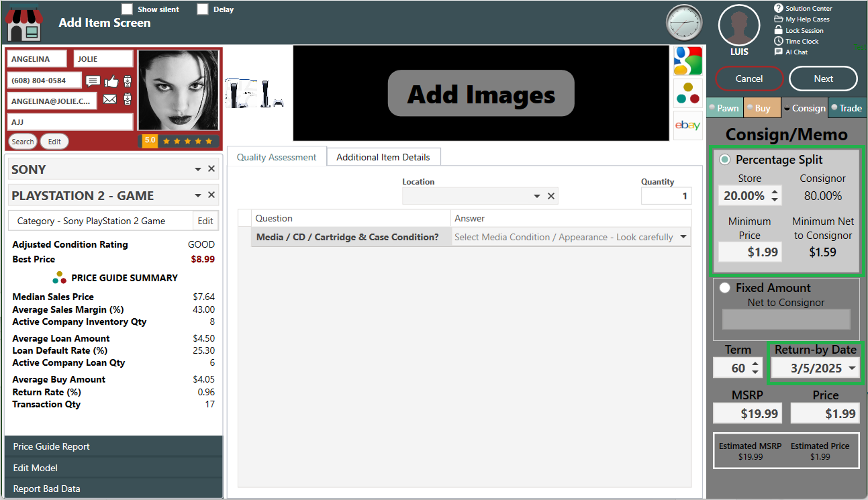Image resolution: width=868 pixels, height=500 pixels.
Task: Open the Time Clock
Action: [796, 41]
